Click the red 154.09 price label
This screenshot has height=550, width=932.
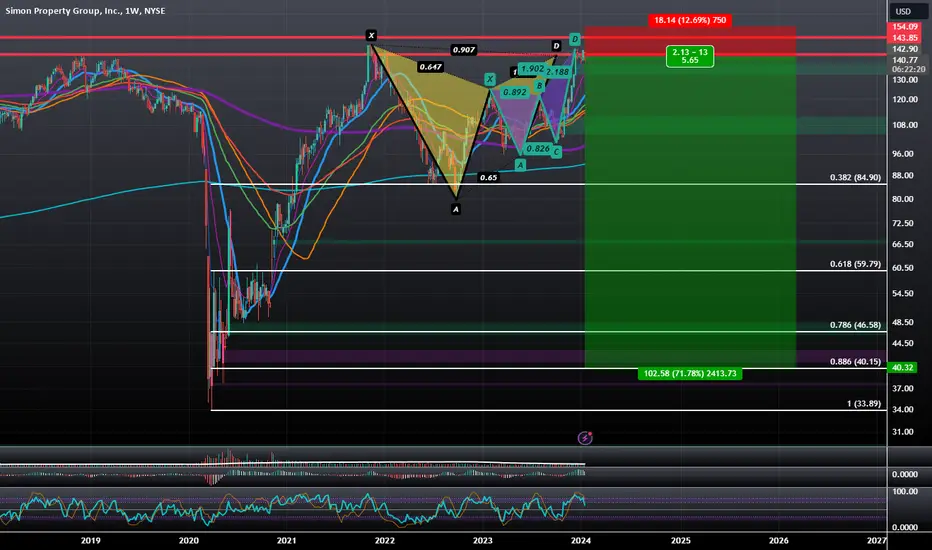point(905,27)
